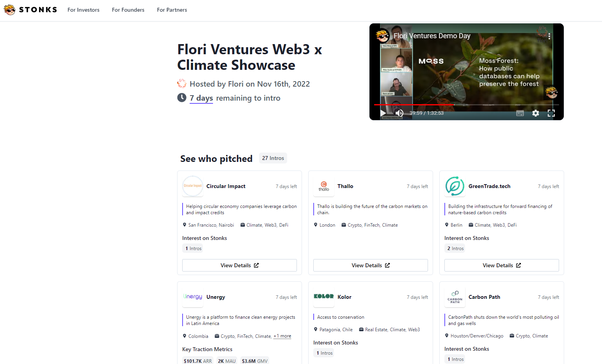The width and height of the screenshot is (602, 364).
Task: Open video more options menu
Action: pos(549,36)
